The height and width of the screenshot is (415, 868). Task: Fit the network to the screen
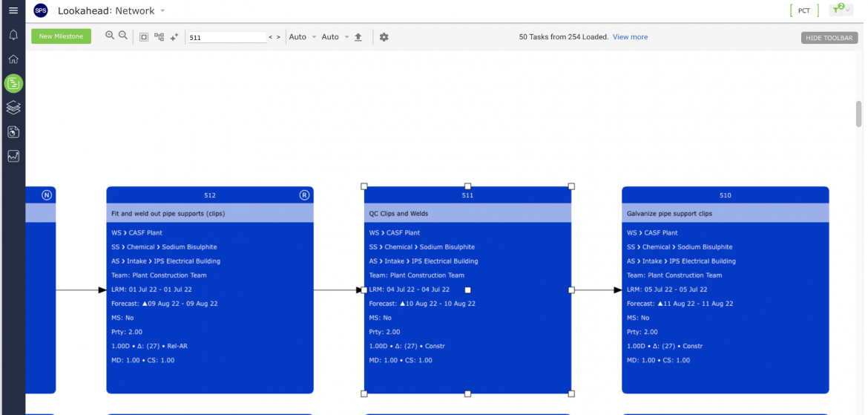144,37
